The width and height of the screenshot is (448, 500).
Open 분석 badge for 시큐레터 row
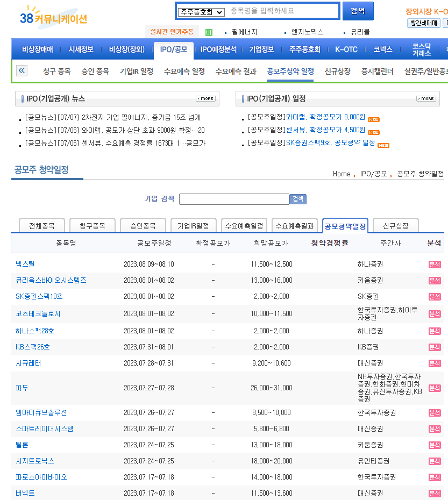tap(435, 363)
